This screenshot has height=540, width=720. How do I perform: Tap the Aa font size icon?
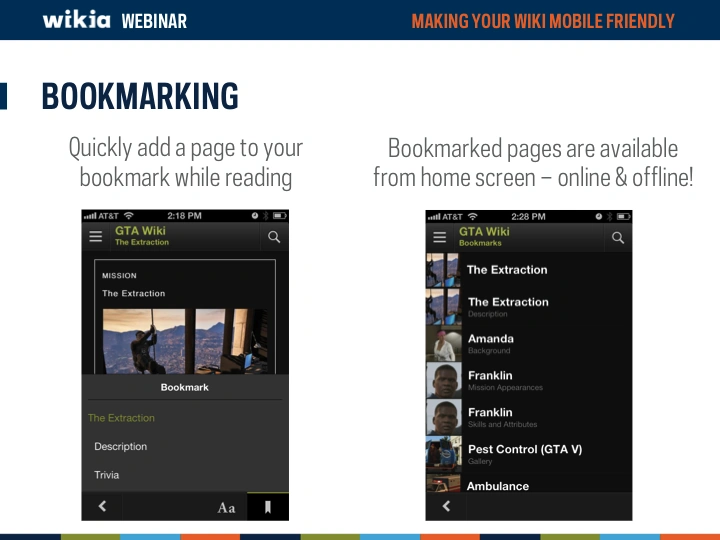coord(227,508)
